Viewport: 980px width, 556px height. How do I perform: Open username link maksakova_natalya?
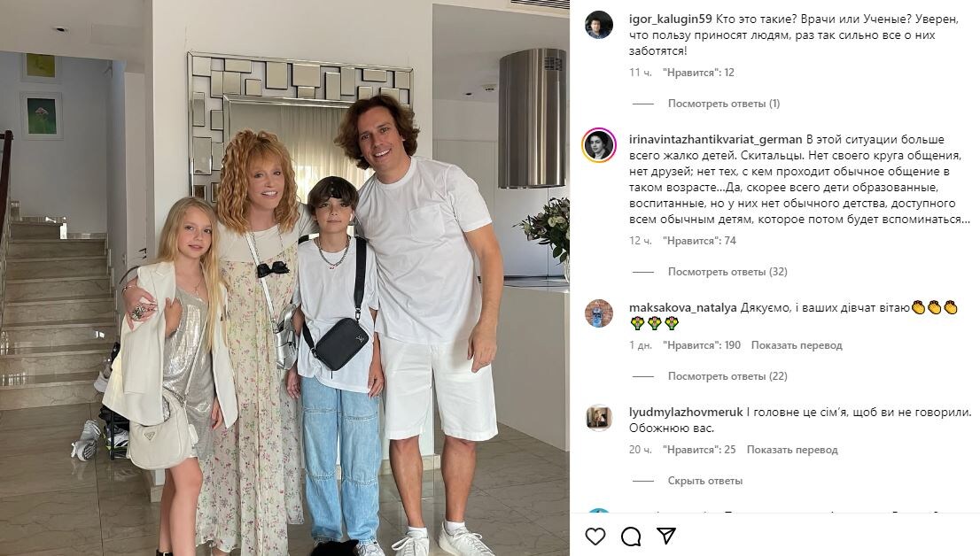pos(683,307)
